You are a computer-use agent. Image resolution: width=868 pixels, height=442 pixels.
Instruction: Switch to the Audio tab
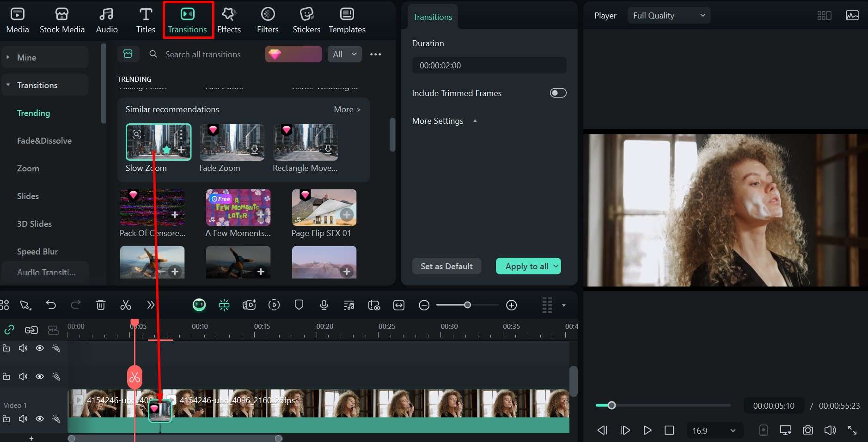tap(107, 21)
